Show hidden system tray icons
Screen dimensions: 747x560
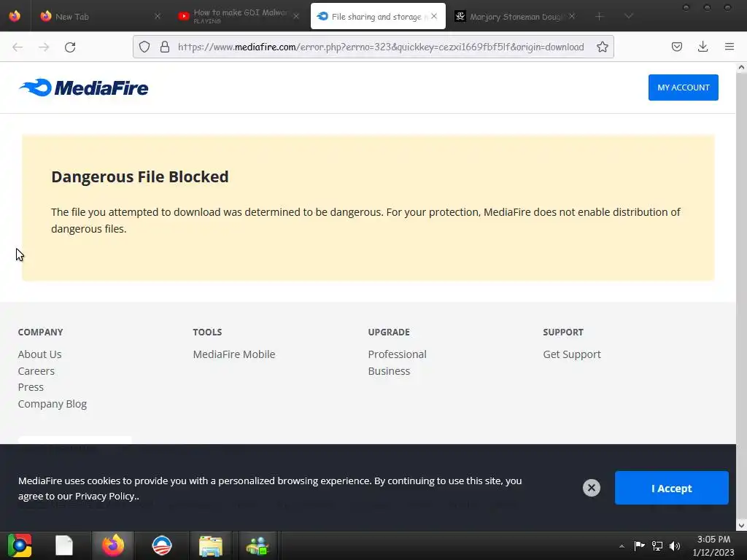(x=622, y=546)
